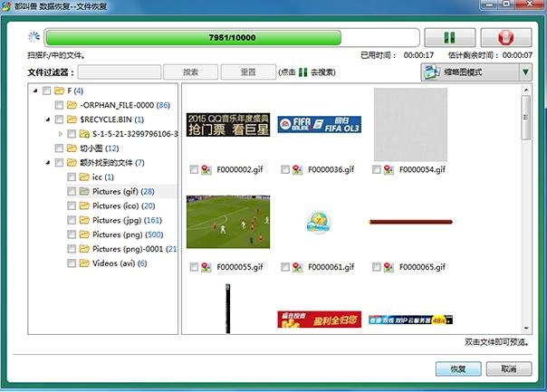Image resolution: width=547 pixels, height=392 pixels.
Task: Tick the F0000055.gif file checkbox
Action: pos(194,267)
